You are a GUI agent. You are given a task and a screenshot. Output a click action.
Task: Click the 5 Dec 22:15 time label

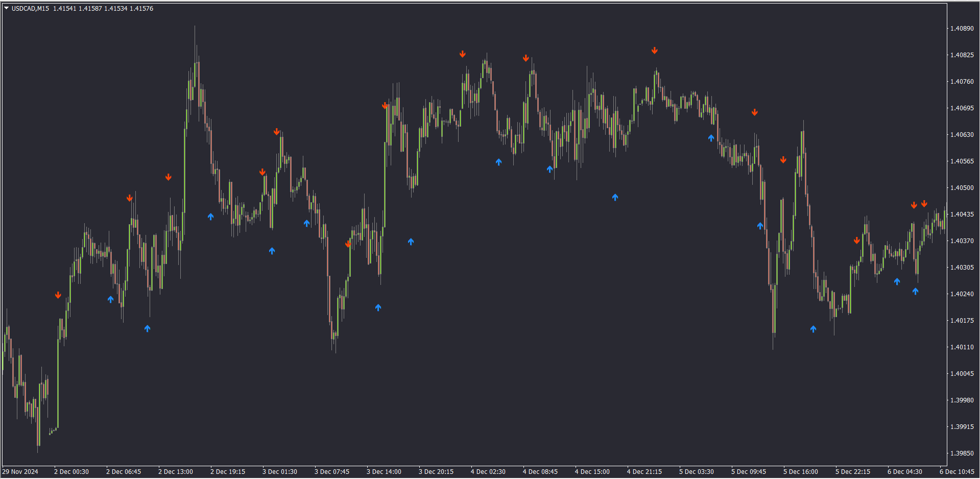[x=853, y=472]
